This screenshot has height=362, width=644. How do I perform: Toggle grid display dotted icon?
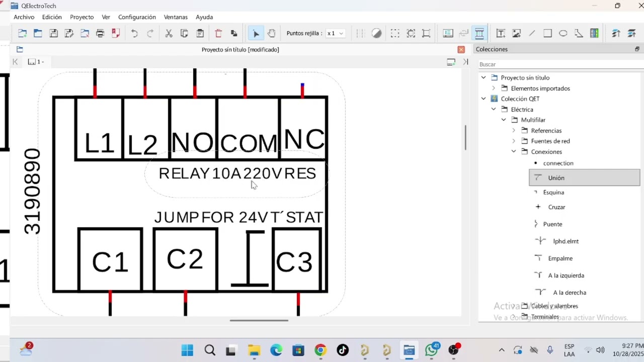click(360, 33)
